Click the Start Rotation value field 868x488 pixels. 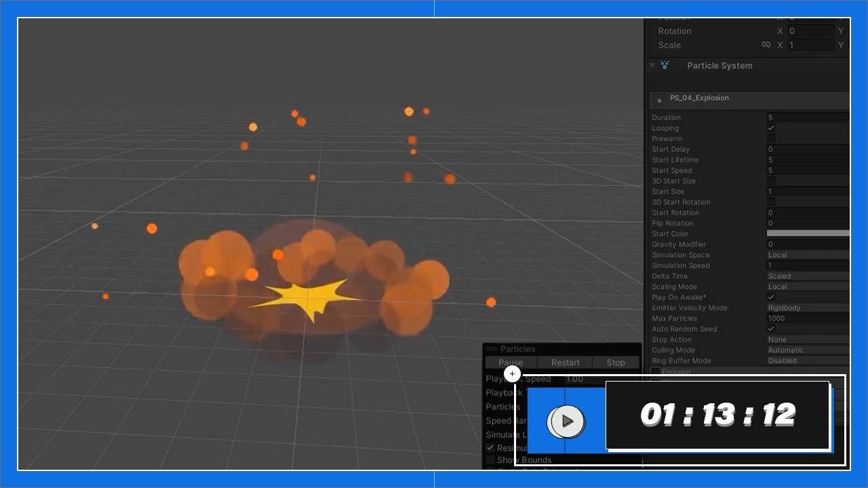[x=808, y=213]
